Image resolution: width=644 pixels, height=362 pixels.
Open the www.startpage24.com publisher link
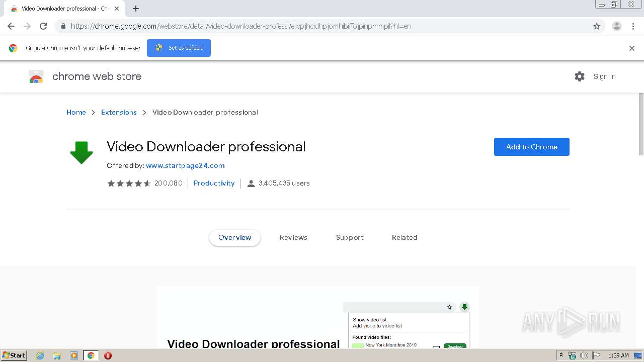pyautogui.click(x=185, y=165)
